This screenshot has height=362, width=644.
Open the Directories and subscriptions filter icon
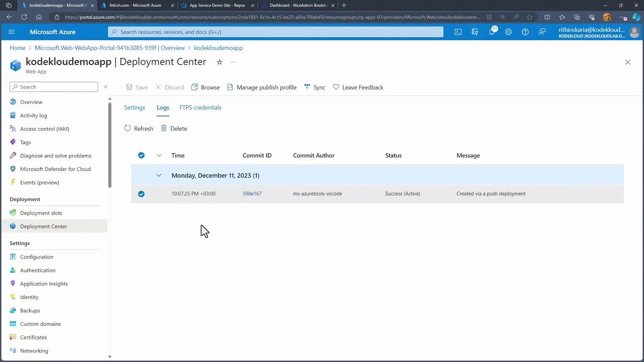(x=474, y=32)
